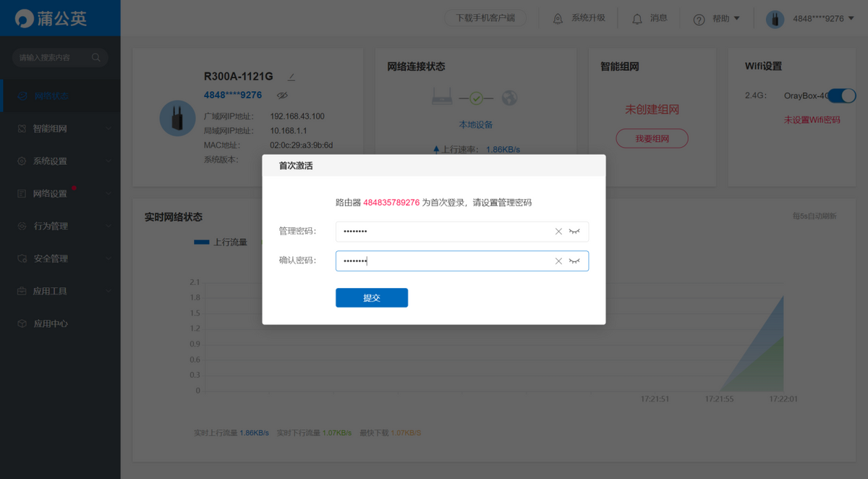Click the 未创建组网 text

652,109
